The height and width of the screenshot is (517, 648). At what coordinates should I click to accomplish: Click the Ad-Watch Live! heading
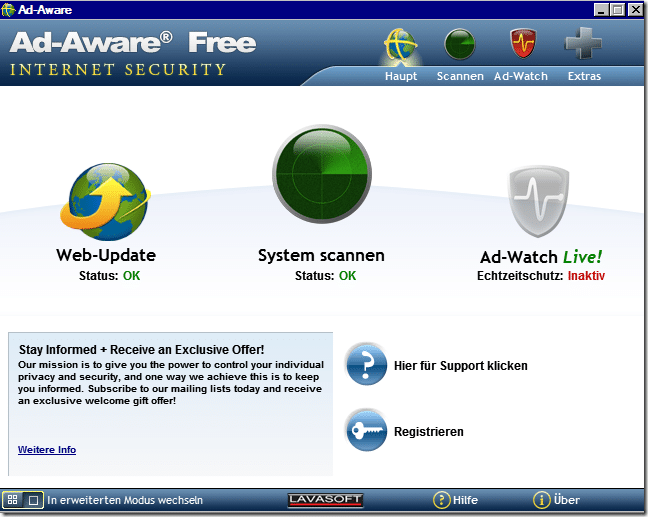541,257
